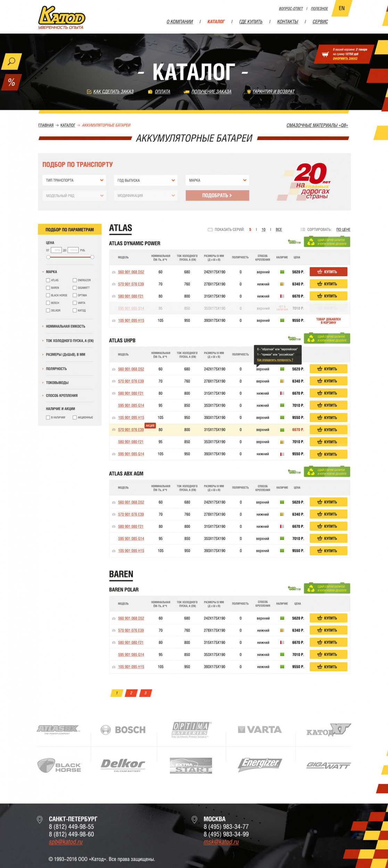Enable the ENERGIZER brand filter checkbox
Viewport: 388px width, 868px height.
tap(75, 280)
